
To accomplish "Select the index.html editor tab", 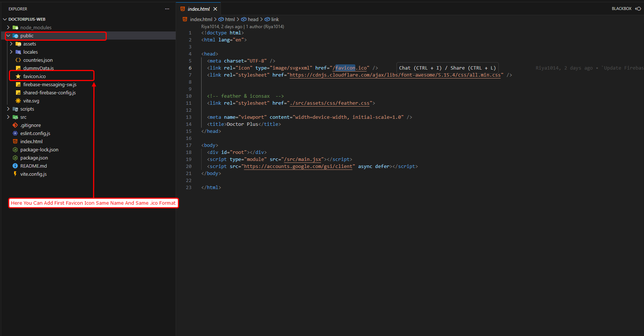I will (x=198, y=9).
